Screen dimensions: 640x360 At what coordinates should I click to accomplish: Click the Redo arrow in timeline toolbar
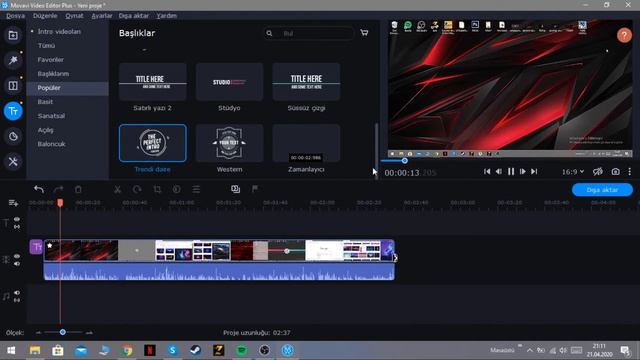(x=58, y=189)
